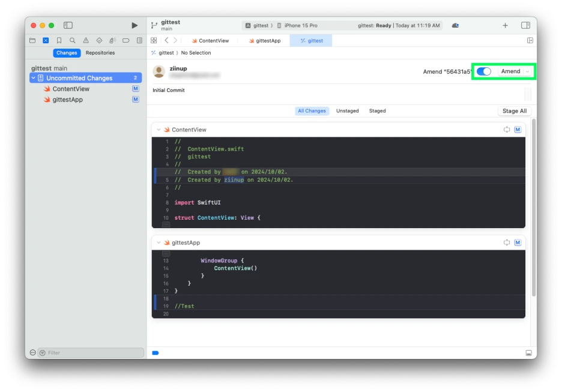Open the Breakpoint navigator icon
The height and width of the screenshot is (392, 562).
[x=126, y=40]
